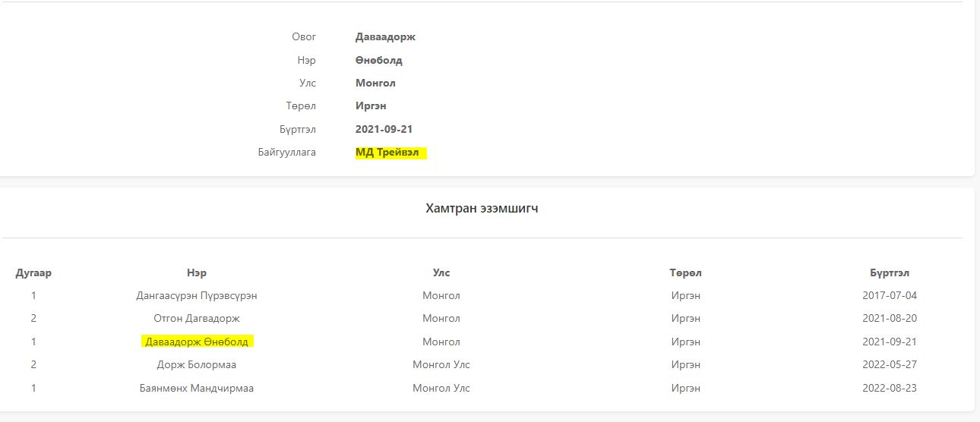Image resolution: width=980 pixels, height=422 pixels.
Task: Click the Нэр column header in table
Action: (x=197, y=272)
